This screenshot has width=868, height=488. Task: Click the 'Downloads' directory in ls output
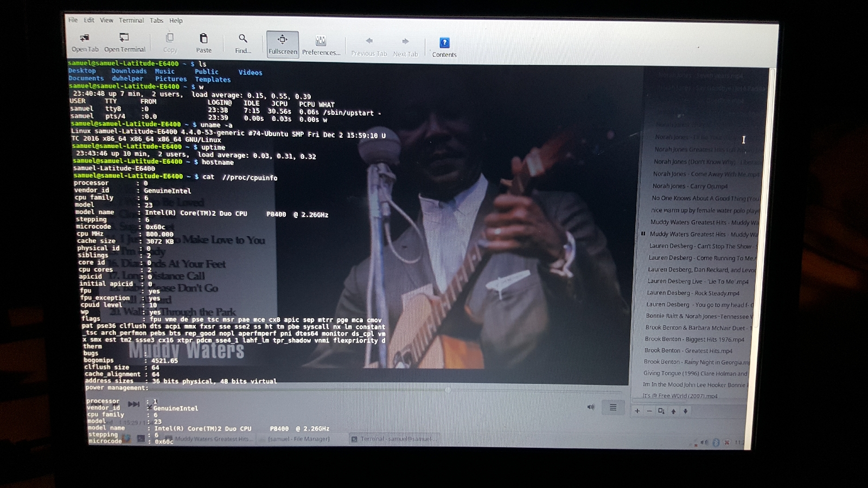tap(129, 71)
